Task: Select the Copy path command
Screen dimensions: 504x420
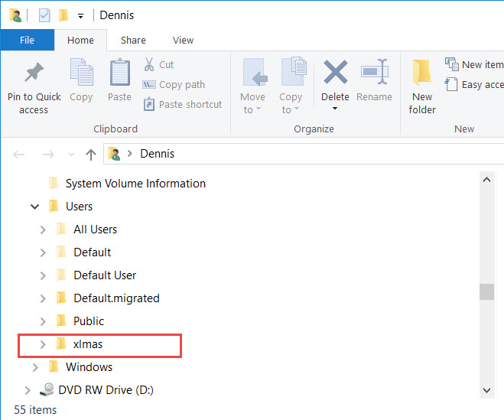Action: point(174,85)
